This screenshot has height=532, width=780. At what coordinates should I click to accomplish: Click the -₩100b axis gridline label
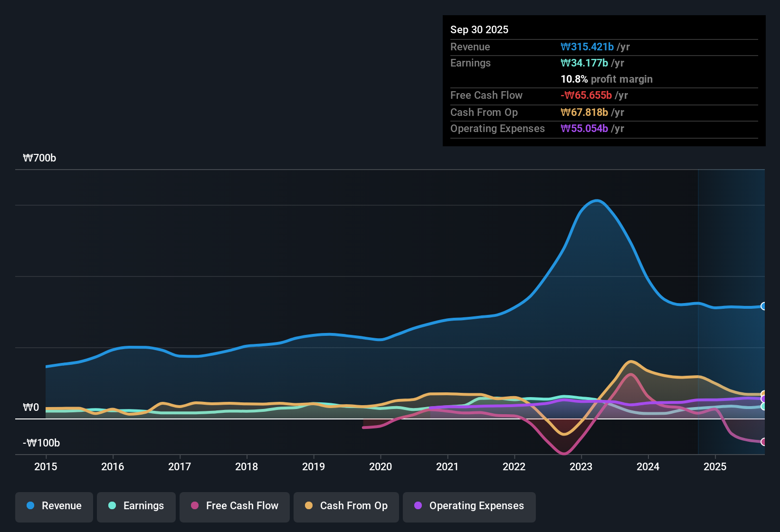coord(40,443)
